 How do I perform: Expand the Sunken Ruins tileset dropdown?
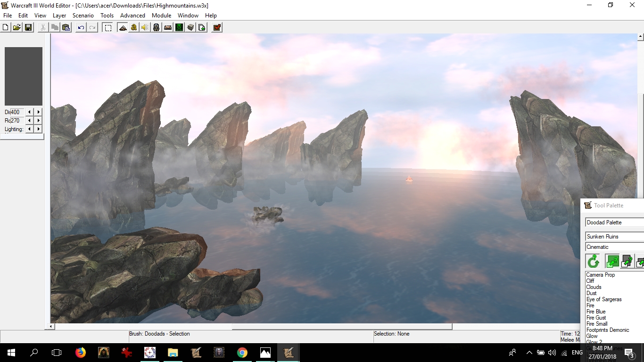pyautogui.click(x=615, y=237)
